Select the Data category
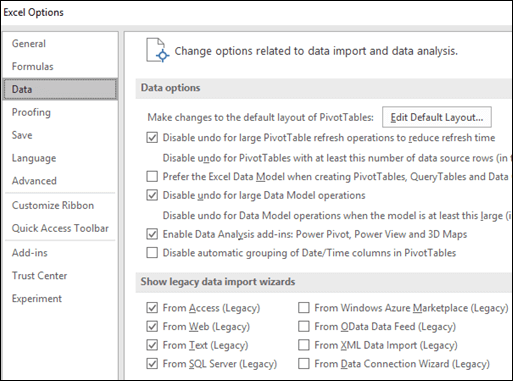Image resolution: width=513 pixels, height=381 pixels. point(60,89)
